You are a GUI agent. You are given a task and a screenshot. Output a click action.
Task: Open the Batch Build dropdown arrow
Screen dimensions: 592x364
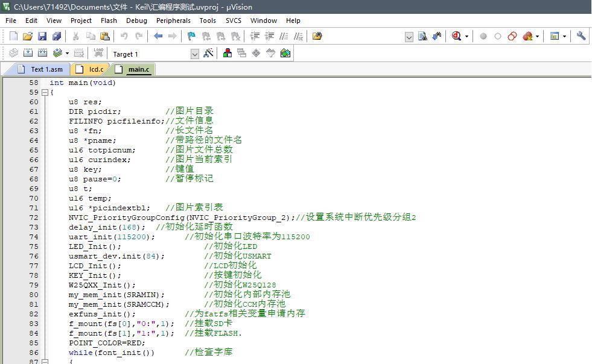67,53
